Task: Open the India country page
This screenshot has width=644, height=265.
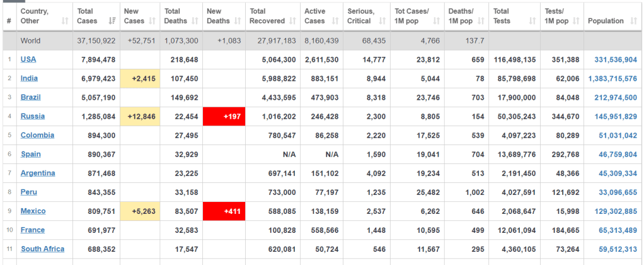Action: coord(29,78)
